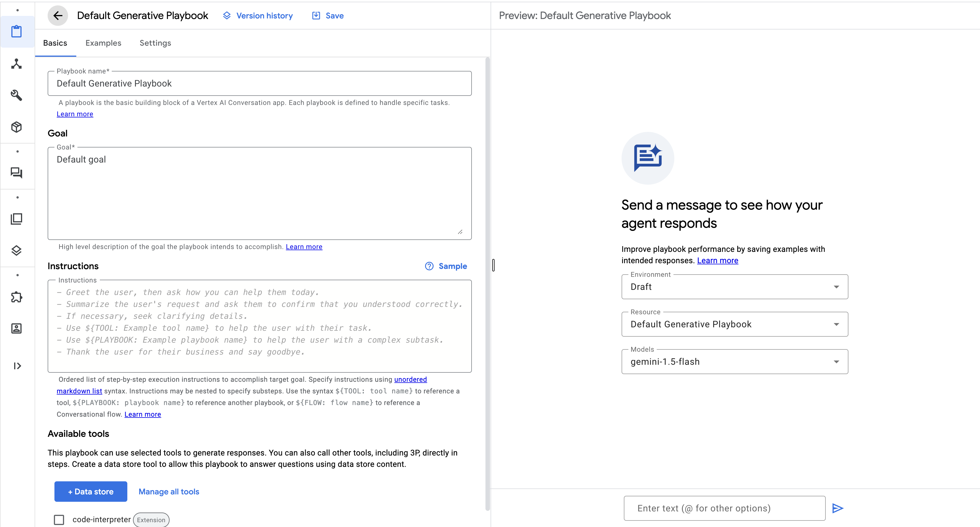Viewport: 980px width, 527px height.
Task: Click the Version history layers icon
Action: (x=227, y=16)
